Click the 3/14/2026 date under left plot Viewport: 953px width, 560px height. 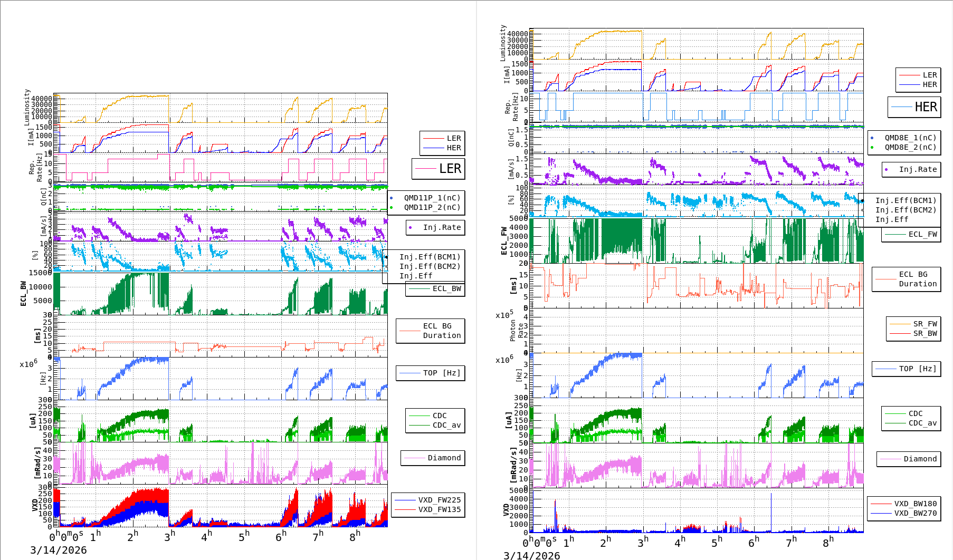(58, 550)
